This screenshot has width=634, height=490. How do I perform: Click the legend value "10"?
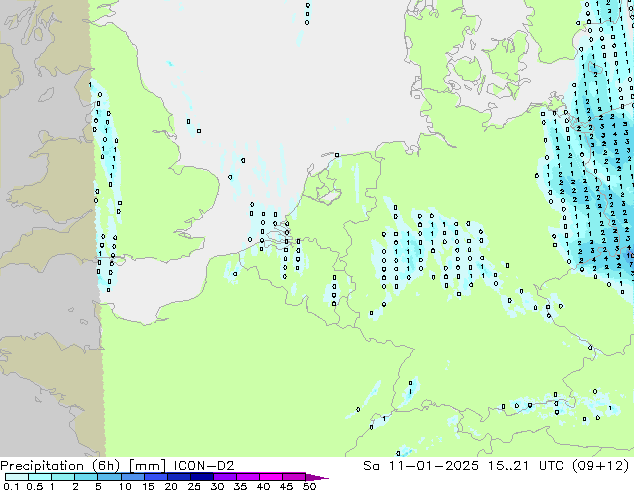point(125,486)
